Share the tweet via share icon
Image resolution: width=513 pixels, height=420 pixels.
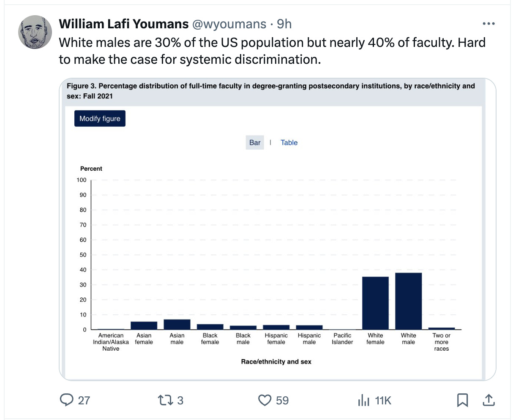(488, 400)
